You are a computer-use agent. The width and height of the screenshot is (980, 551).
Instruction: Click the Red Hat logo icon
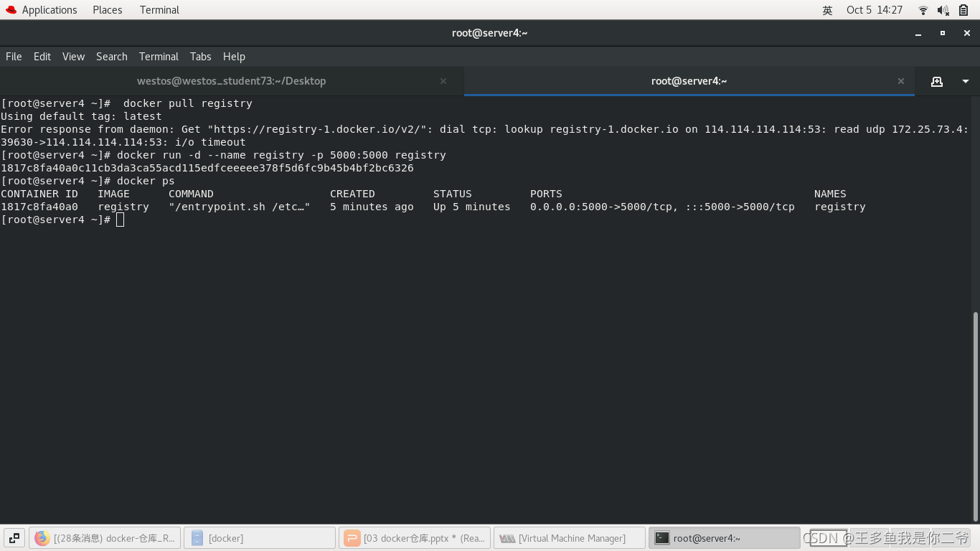(10, 10)
